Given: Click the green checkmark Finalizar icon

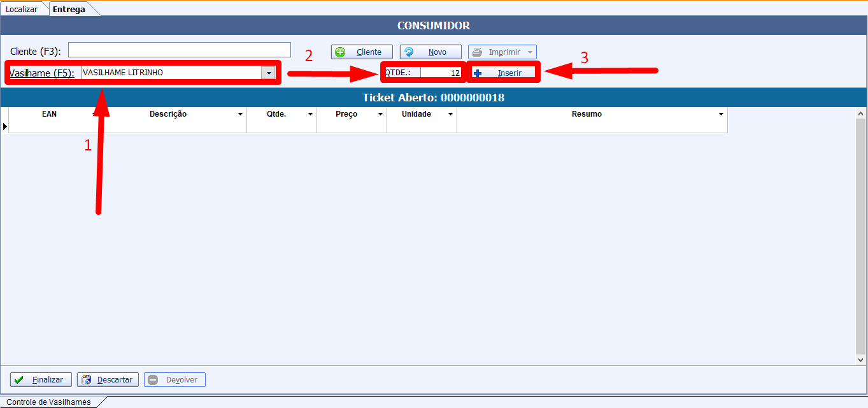Looking at the screenshot, I should tap(20, 380).
